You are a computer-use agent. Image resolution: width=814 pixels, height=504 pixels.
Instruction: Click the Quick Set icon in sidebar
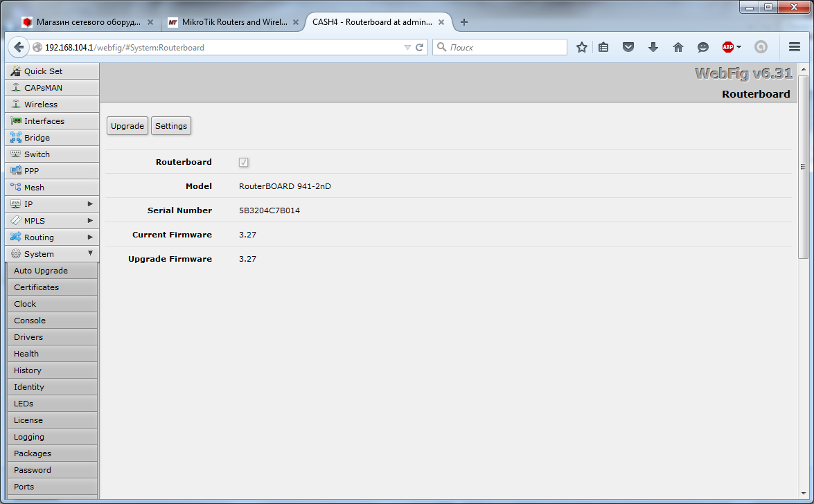coord(16,71)
